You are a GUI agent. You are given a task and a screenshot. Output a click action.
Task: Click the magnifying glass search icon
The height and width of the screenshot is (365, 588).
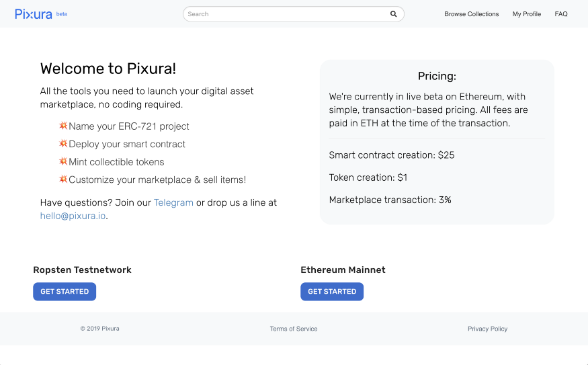(394, 14)
